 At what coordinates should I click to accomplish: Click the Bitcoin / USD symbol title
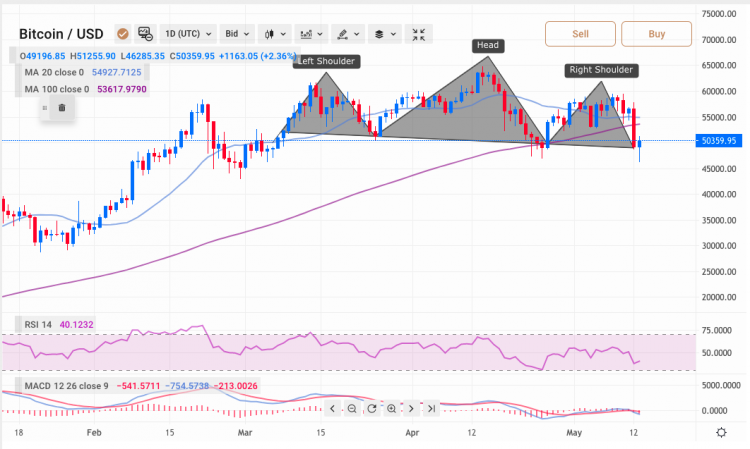[x=61, y=34]
